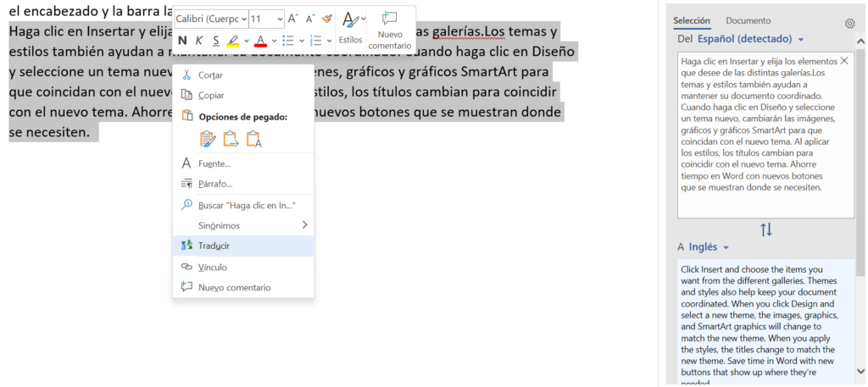This screenshot has height=387, width=868.
Task: Open translator settings gear icon
Action: click(850, 25)
